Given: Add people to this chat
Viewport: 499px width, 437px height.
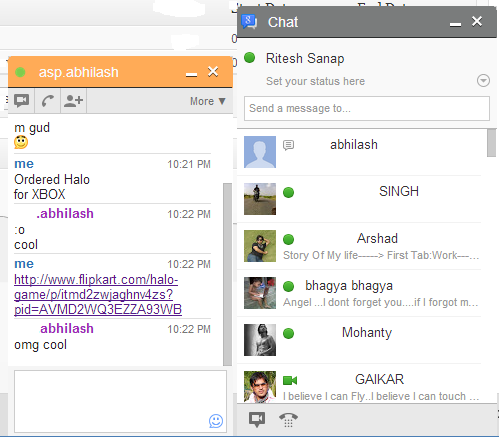Looking at the screenshot, I should (x=73, y=101).
